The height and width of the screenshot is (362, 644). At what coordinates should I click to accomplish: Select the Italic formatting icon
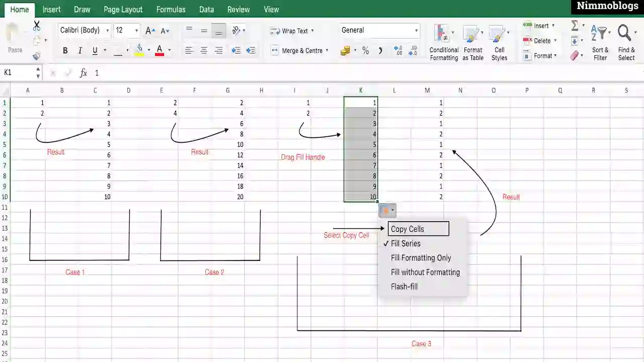point(79,50)
